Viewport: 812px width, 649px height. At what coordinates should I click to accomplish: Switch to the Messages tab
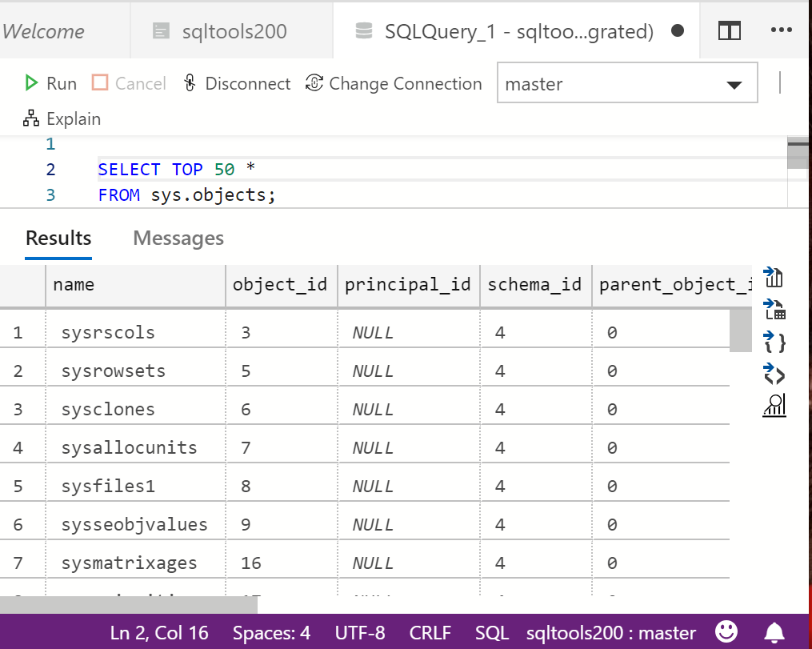click(178, 238)
